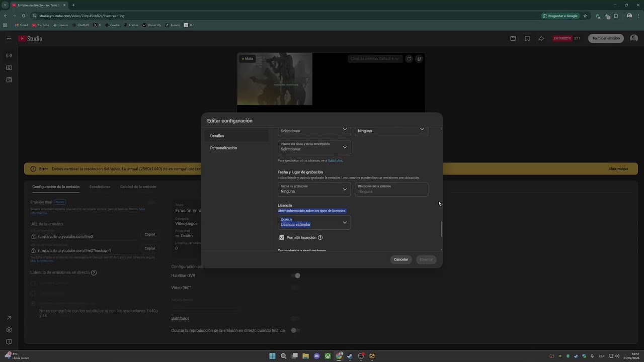
Task: Open Discord from the taskbar
Action: click(316, 356)
